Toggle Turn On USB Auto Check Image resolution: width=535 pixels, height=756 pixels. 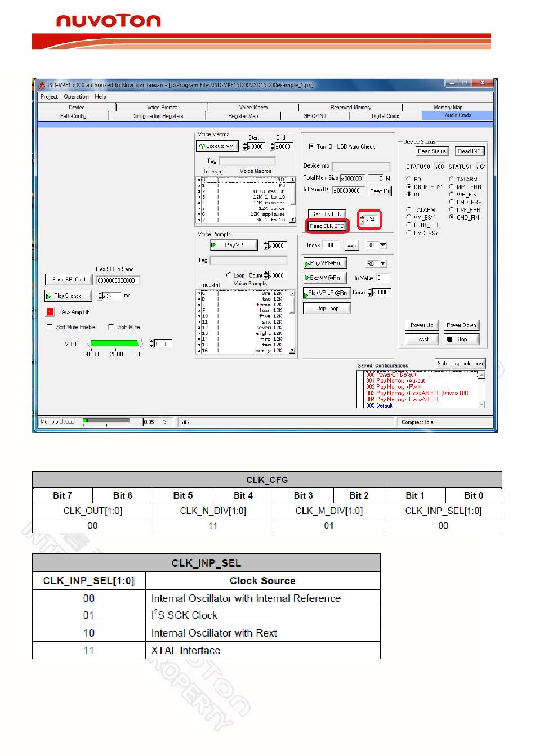[x=311, y=146]
